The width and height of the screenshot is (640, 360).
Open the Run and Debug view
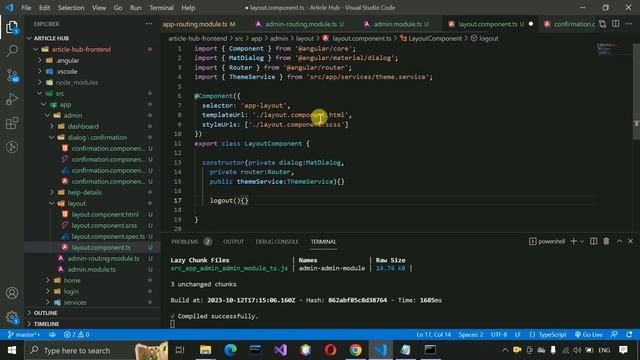click(12, 99)
